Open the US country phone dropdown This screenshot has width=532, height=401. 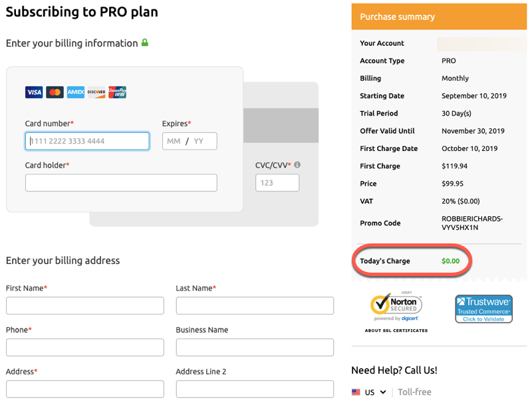[369, 392]
